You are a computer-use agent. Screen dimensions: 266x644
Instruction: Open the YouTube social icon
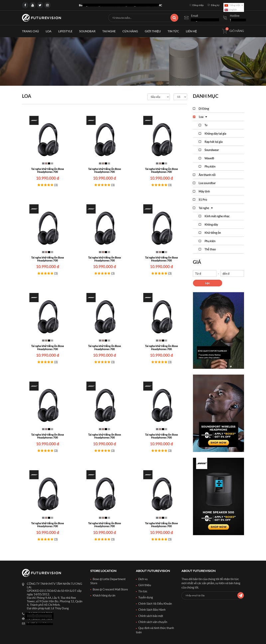33,5
